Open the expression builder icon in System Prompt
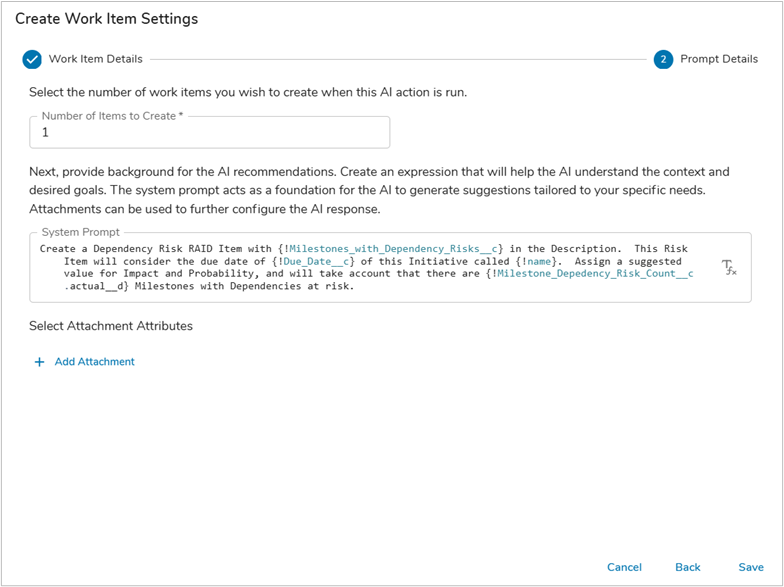Viewport: 784px width, 587px height. pos(729,268)
